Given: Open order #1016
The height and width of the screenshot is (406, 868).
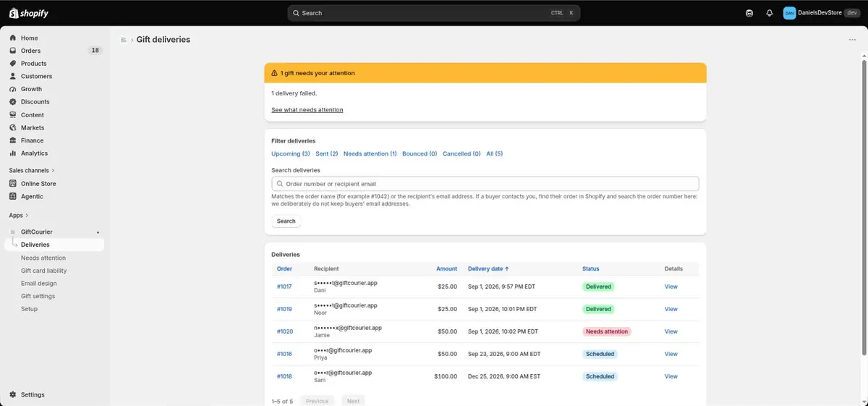Looking at the screenshot, I should [284, 354].
